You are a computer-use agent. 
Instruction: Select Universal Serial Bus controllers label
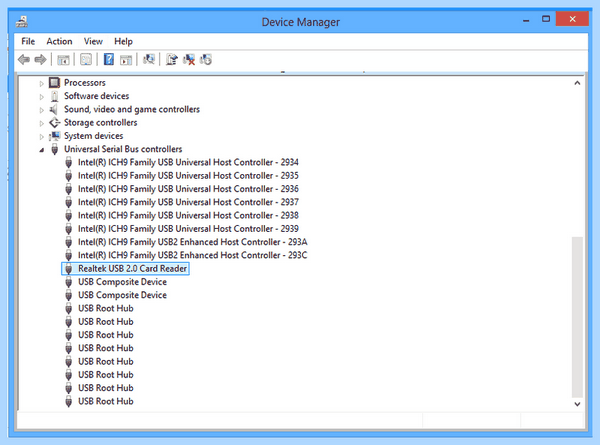pos(123,149)
